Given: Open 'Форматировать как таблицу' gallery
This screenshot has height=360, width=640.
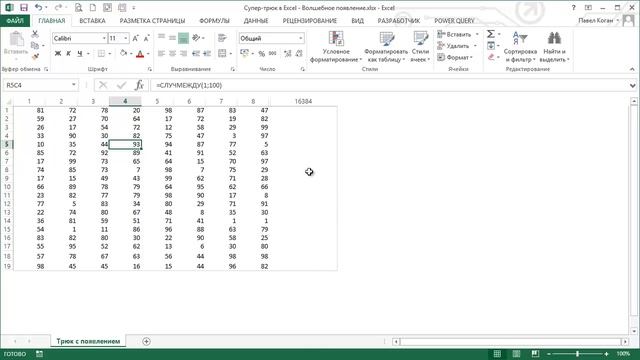Looking at the screenshot, I should [x=386, y=47].
